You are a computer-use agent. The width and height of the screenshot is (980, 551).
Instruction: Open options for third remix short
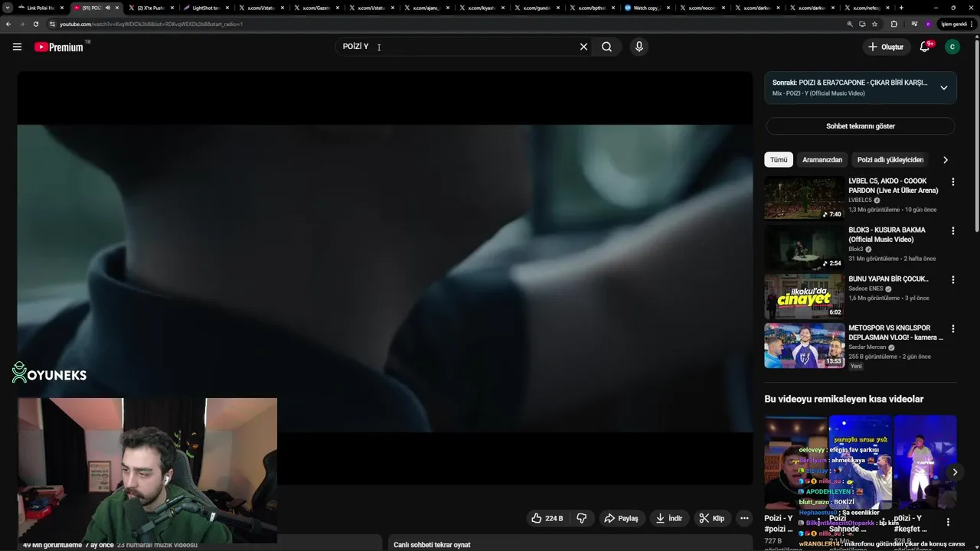(948, 522)
